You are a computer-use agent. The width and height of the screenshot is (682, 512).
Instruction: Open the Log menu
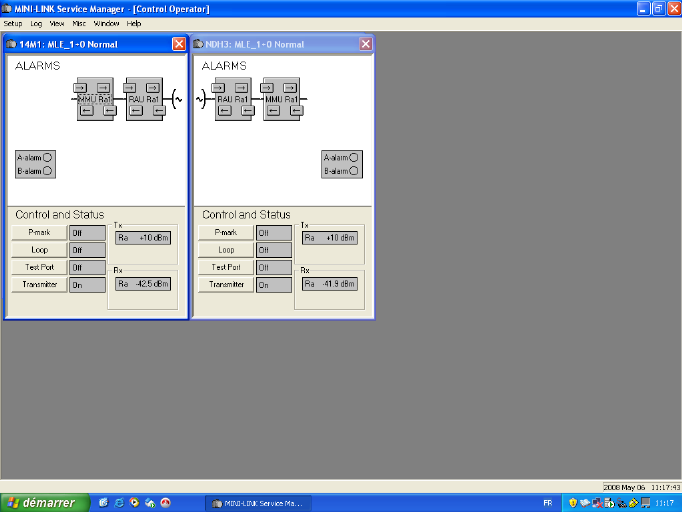click(x=36, y=23)
